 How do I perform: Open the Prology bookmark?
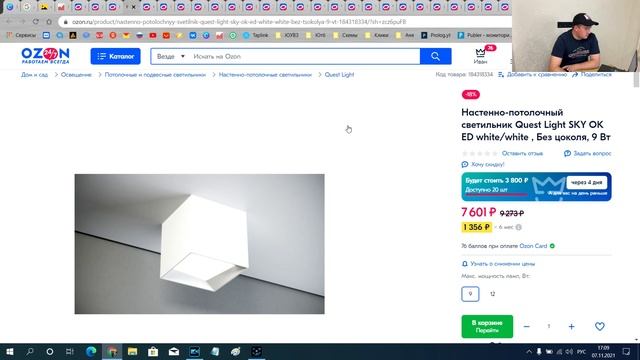coord(436,36)
